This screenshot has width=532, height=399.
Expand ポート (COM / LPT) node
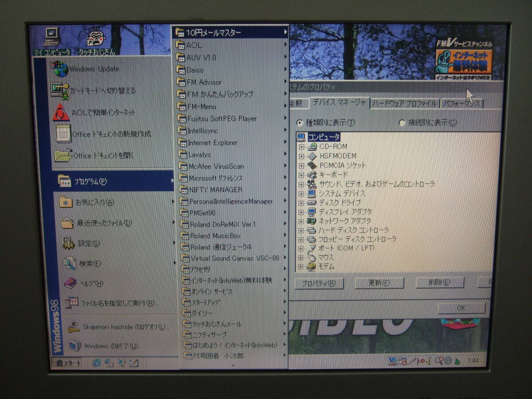point(301,248)
